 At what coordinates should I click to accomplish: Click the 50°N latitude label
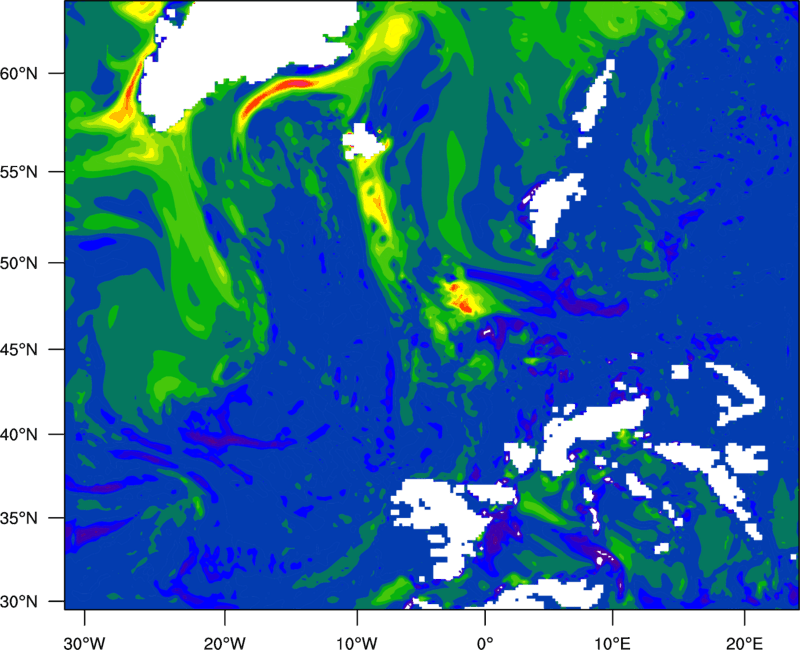click(19, 263)
